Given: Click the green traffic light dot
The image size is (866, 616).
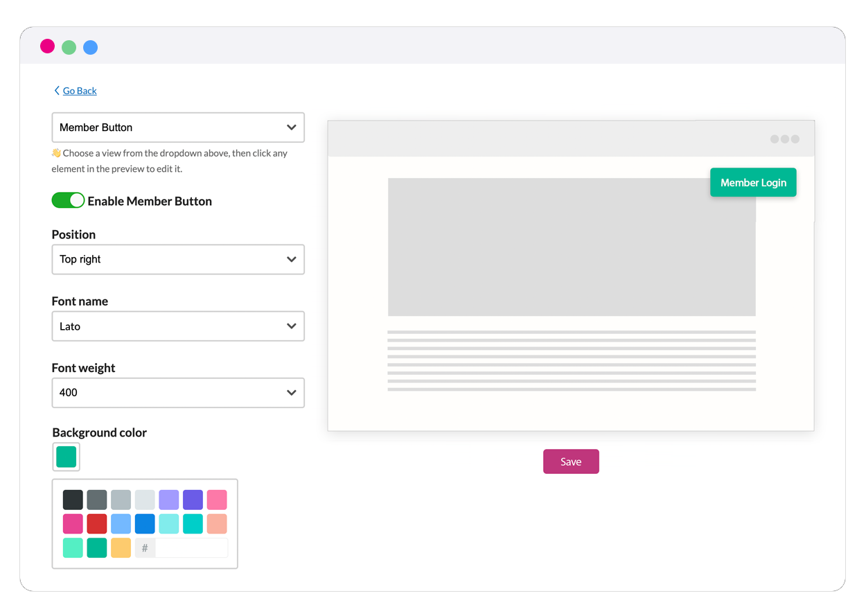Looking at the screenshot, I should pos(69,46).
